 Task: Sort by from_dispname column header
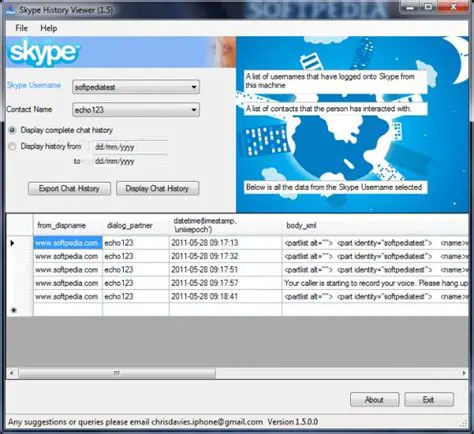(68, 225)
